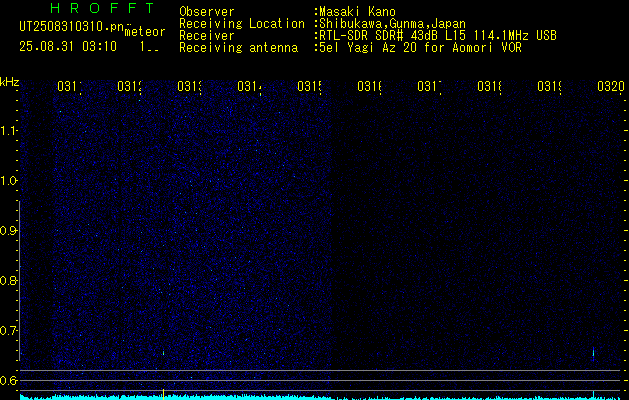This screenshot has height=400, width=629.
Task: Select 5el Yagi Az 20 antenna text
Action: pyautogui.click(x=420, y=48)
